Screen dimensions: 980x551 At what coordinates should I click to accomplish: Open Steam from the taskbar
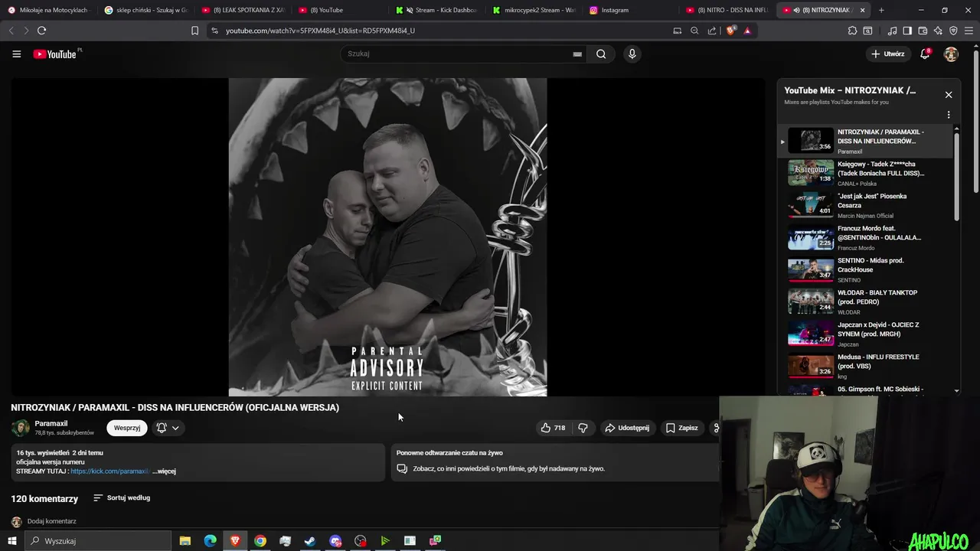click(310, 541)
